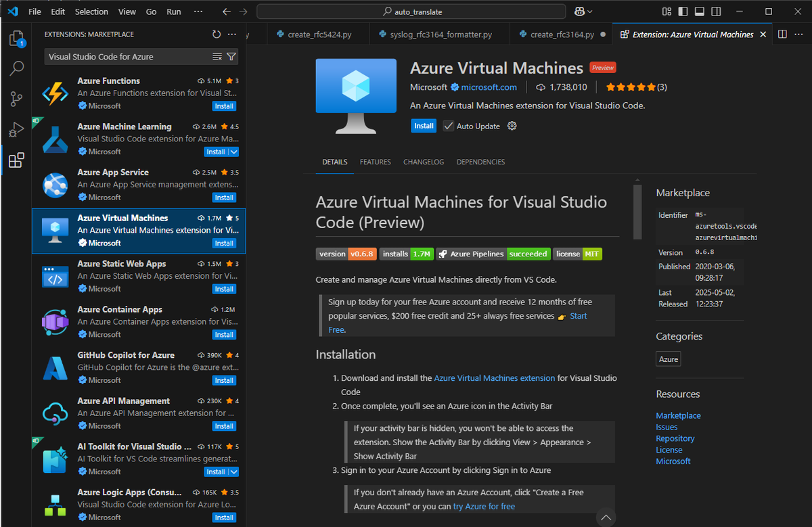Open the Source Control view

click(16, 99)
